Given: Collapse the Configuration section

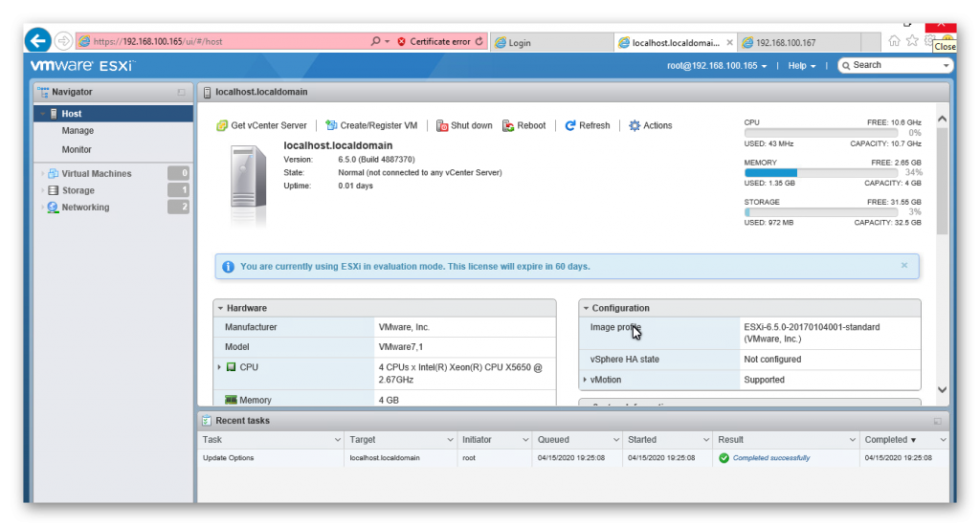Looking at the screenshot, I should point(587,308).
